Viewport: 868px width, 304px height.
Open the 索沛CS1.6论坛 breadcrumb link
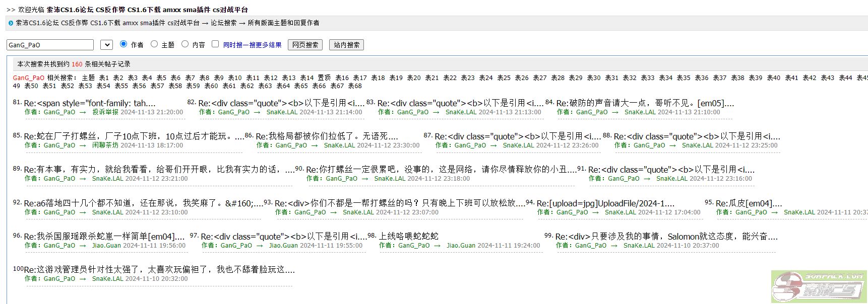[x=107, y=23]
